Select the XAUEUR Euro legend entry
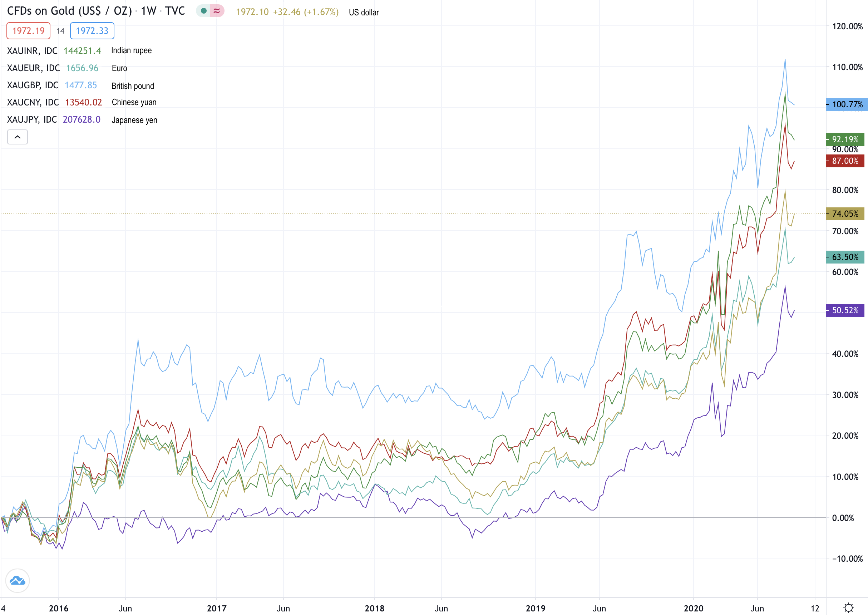 click(33, 68)
